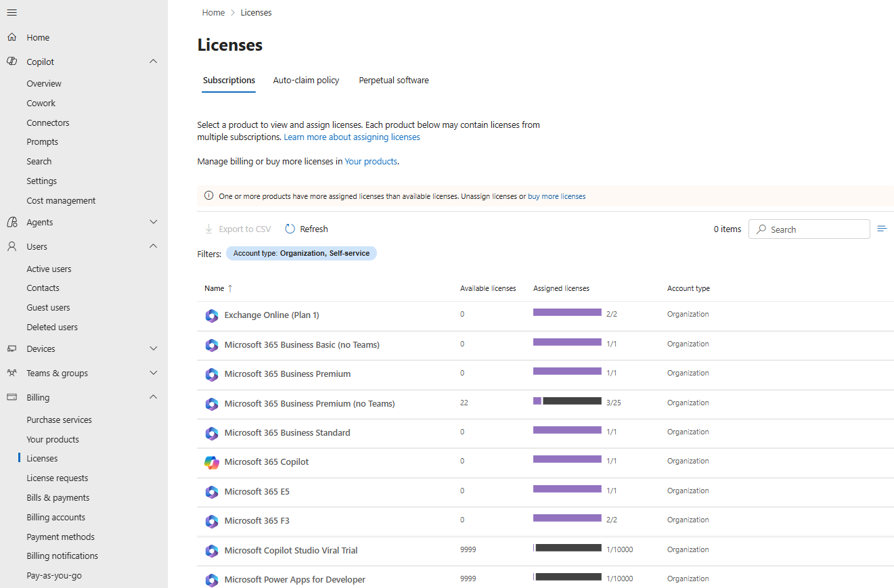Screen dimensions: 894x588
Task: Sort by the Available licenses column header
Action: click(x=488, y=288)
